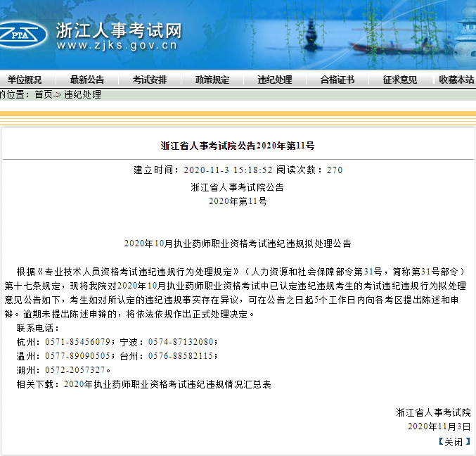Viewport: 476px width, 456px height.
Task: Open the 征求意见 menu item
Action: pyautogui.click(x=400, y=80)
